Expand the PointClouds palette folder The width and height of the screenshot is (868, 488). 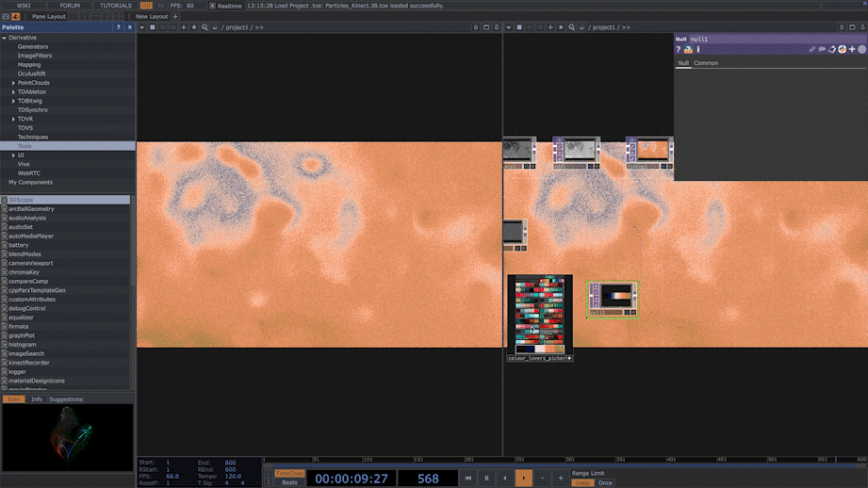pos(13,83)
